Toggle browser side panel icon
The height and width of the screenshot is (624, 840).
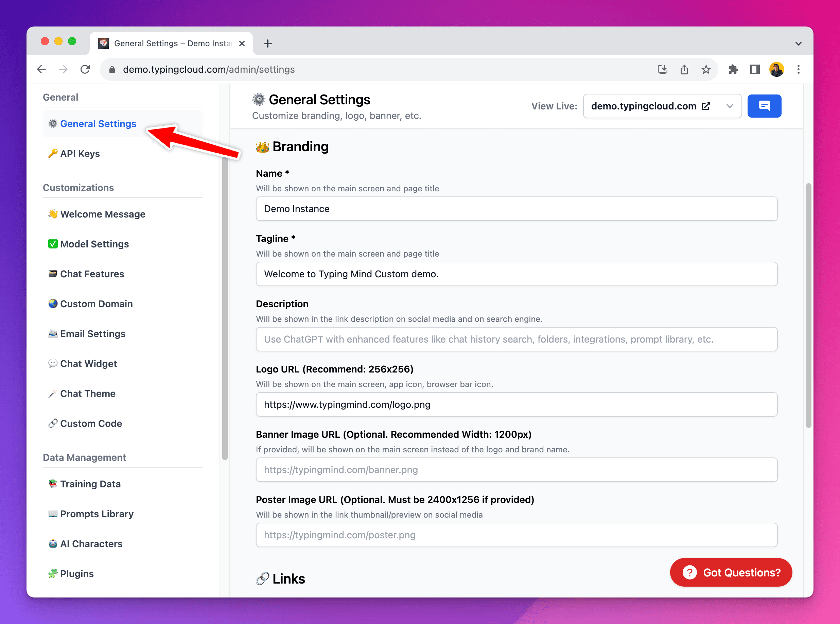(x=755, y=69)
